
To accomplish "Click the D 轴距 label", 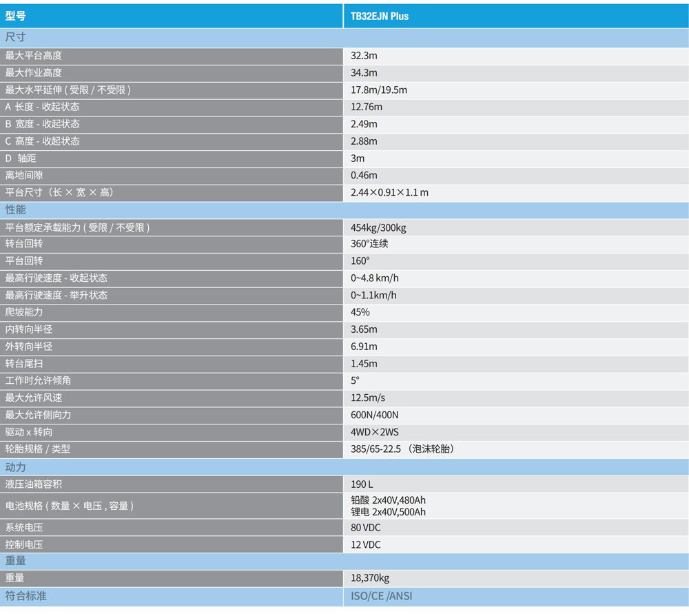I will point(21,158).
